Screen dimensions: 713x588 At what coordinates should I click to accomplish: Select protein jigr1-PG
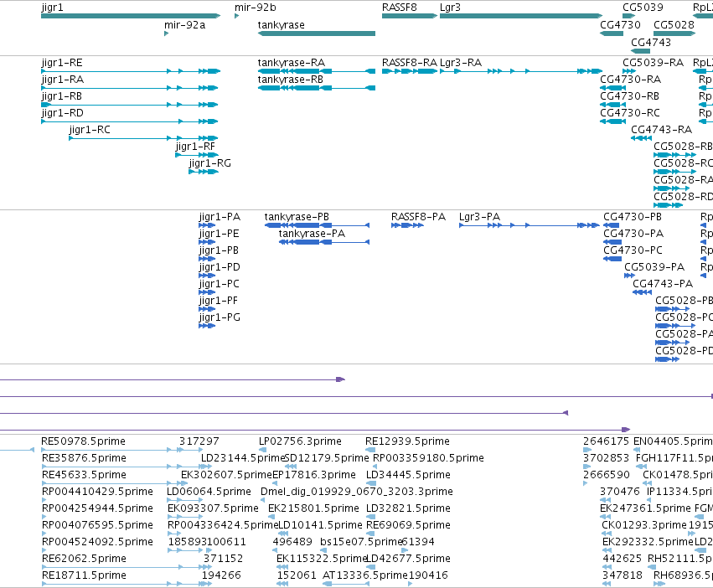click(x=207, y=326)
